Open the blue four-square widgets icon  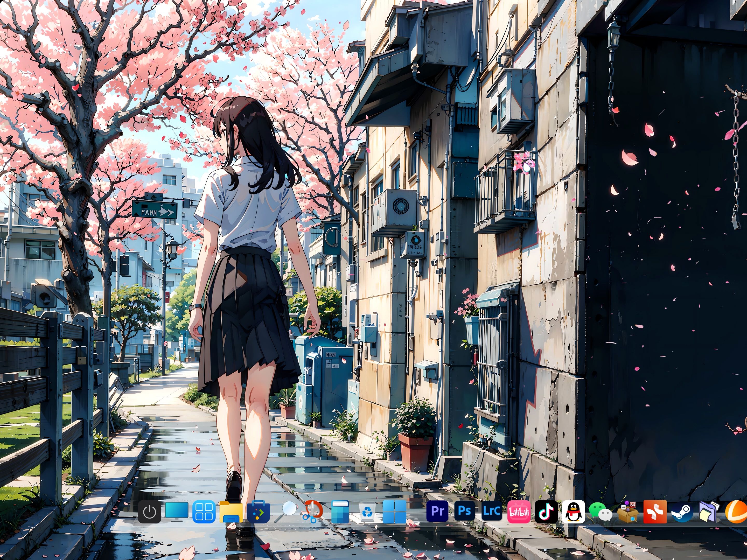pos(204,512)
